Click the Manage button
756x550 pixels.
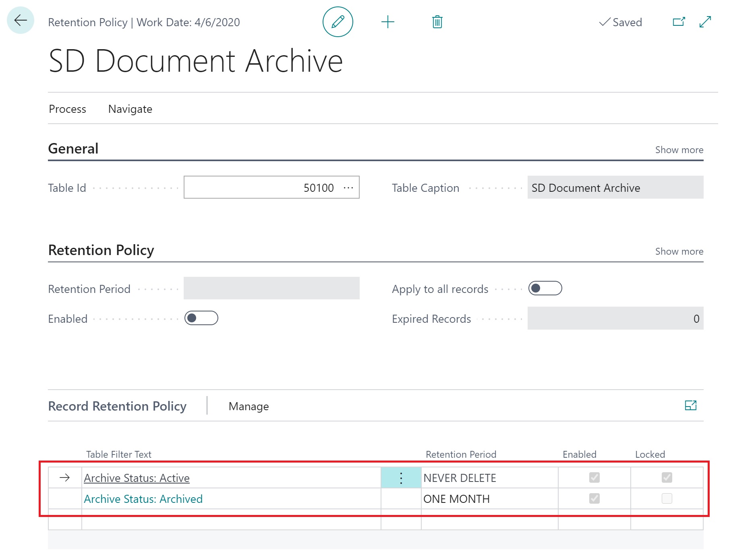click(x=249, y=406)
